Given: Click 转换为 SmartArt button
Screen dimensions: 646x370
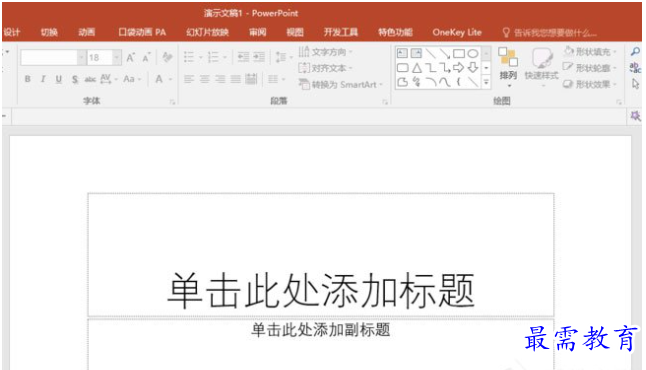Looking at the screenshot, I should click(341, 84).
